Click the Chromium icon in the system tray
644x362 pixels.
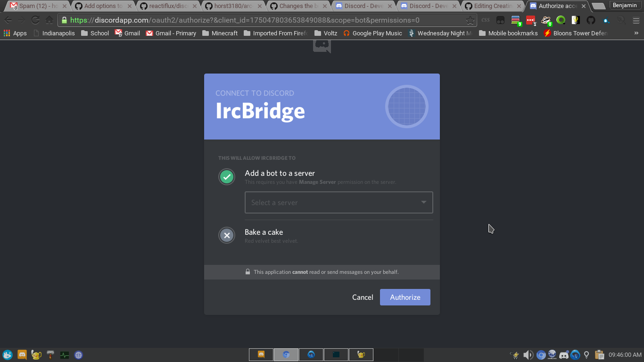tap(541, 354)
